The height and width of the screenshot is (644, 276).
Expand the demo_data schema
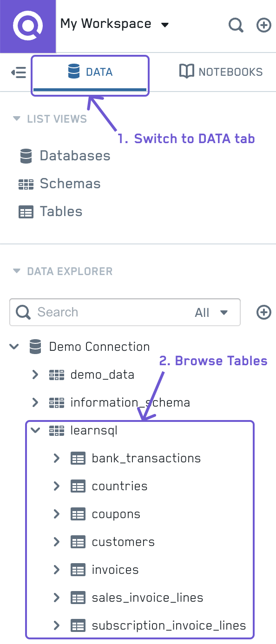pyautogui.click(x=35, y=375)
